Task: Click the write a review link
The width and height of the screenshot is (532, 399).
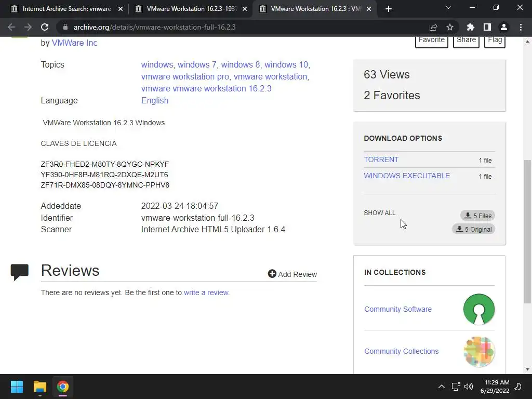Action: pos(206,292)
